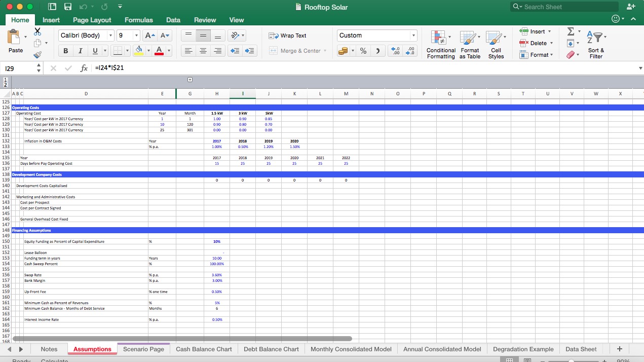The width and height of the screenshot is (644, 362).
Task: Switch to the Formulas ribbon tab
Action: pyautogui.click(x=138, y=20)
